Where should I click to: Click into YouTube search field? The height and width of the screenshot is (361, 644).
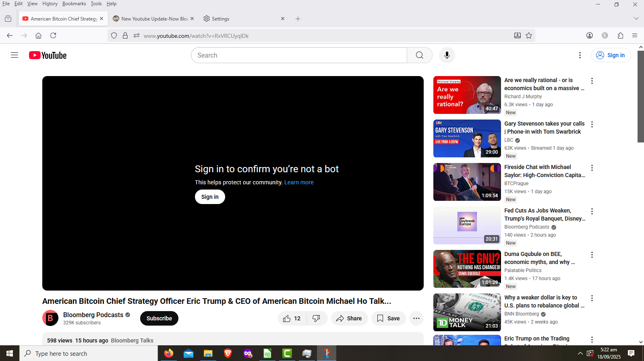click(x=299, y=55)
